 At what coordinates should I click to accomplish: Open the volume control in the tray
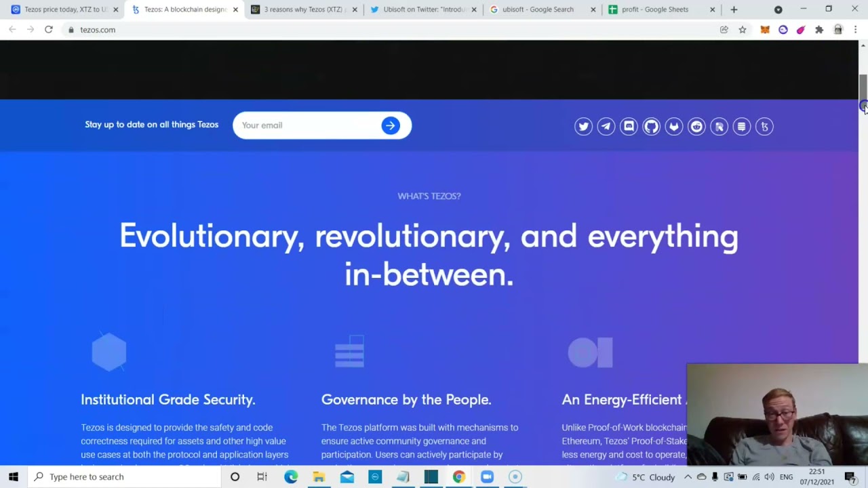[x=769, y=477]
